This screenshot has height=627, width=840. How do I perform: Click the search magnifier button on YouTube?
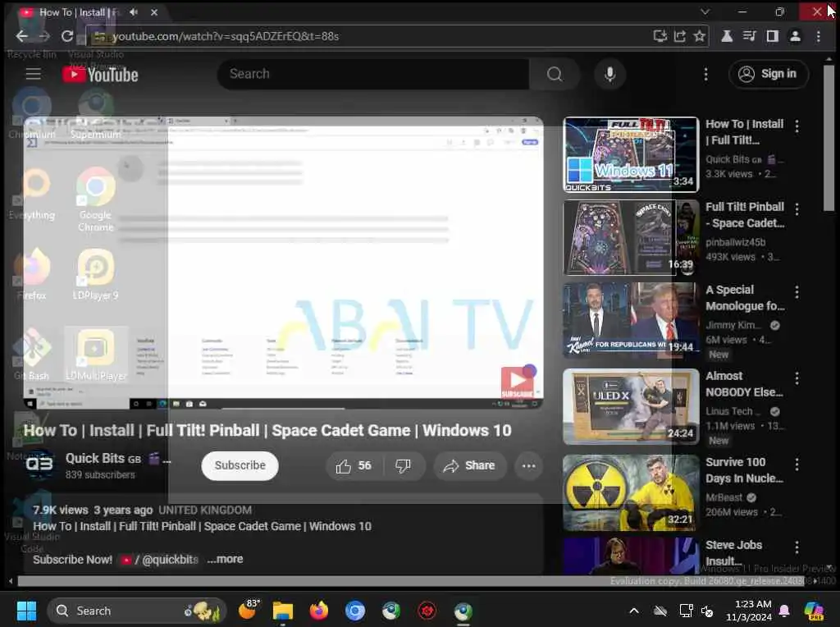click(x=555, y=74)
